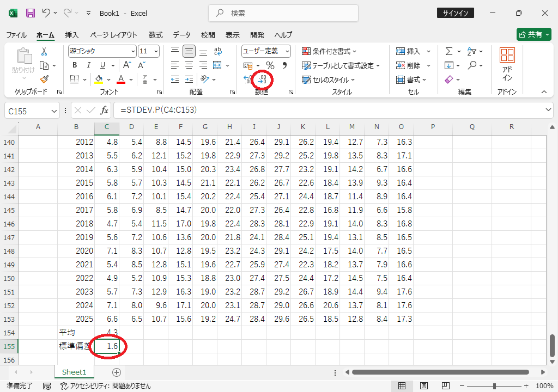Apply percent style format
This screenshot has height=392, width=558.
270,65
